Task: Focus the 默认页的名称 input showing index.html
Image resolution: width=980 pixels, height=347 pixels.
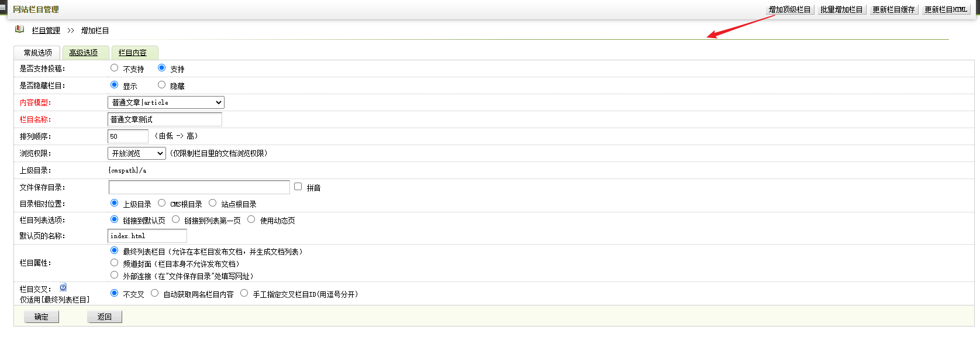Action: pos(147,236)
